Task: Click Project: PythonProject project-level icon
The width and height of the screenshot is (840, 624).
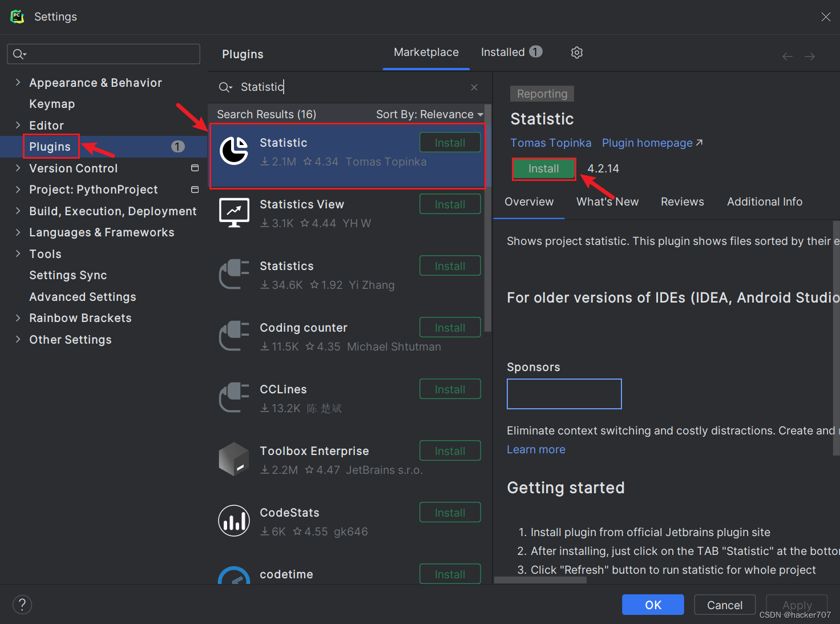Action: (195, 190)
